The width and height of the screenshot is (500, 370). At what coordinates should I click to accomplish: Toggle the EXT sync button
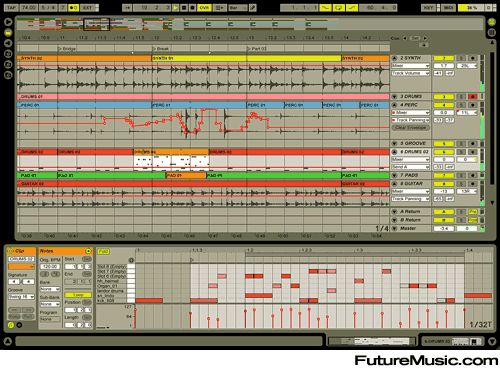87,7
